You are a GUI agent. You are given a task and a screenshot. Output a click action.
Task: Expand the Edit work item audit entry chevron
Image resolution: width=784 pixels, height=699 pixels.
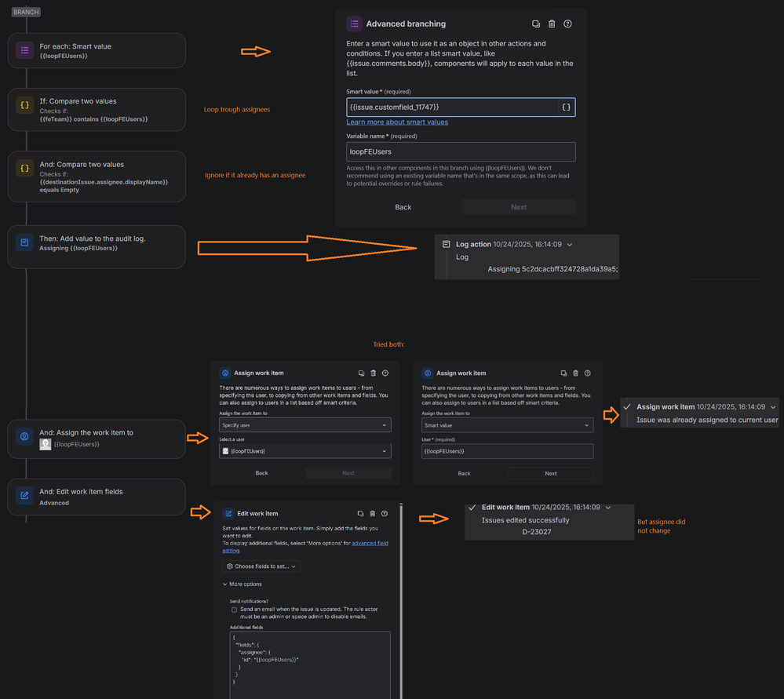point(608,508)
